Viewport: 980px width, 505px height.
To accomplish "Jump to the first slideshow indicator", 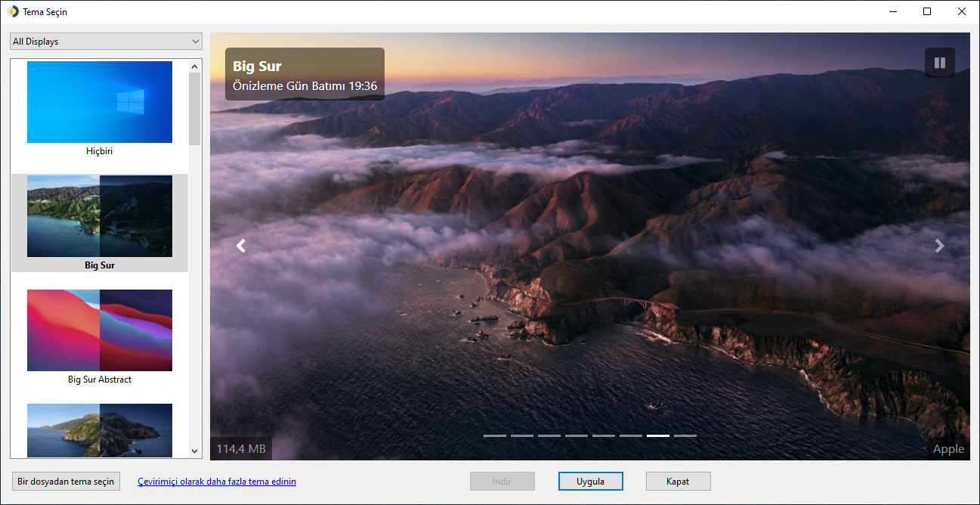I will [495, 435].
